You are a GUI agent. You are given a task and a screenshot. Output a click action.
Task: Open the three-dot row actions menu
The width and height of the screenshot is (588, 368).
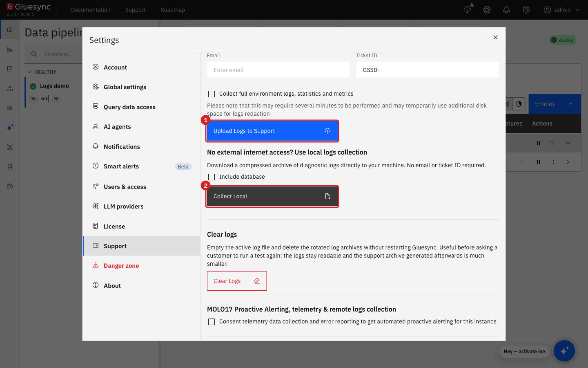point(553,162)
